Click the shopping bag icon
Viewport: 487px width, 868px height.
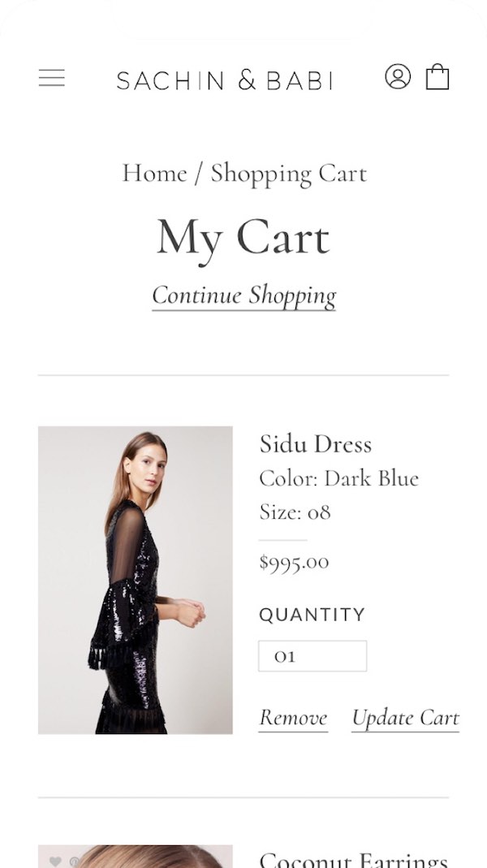437,77
